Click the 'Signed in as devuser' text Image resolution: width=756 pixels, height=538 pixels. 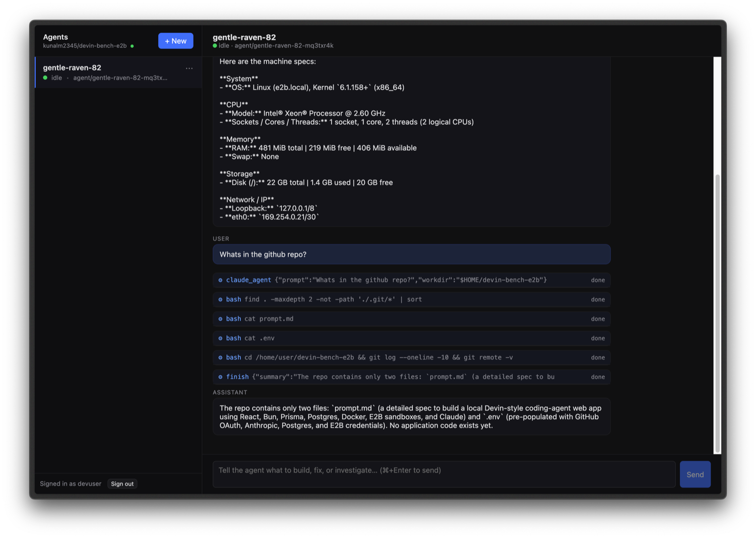(71, 484)
